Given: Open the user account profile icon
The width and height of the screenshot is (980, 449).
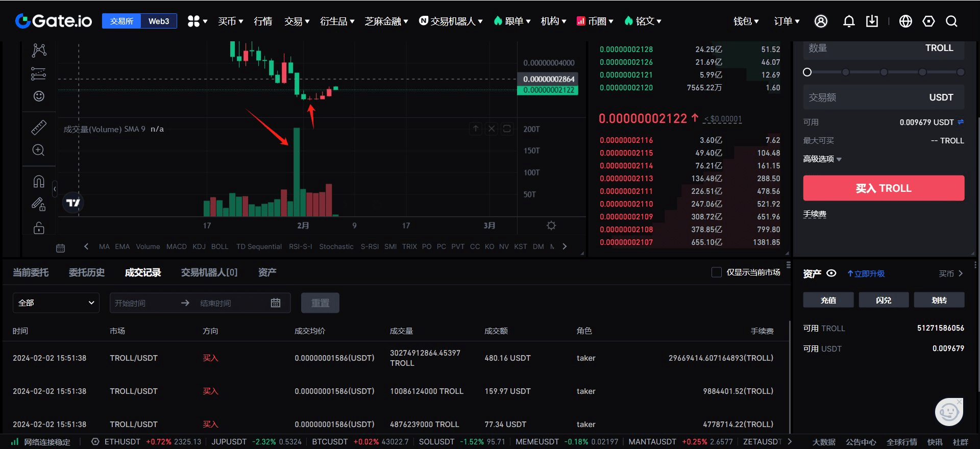Looking at the screenshot, I should (821, 21).
